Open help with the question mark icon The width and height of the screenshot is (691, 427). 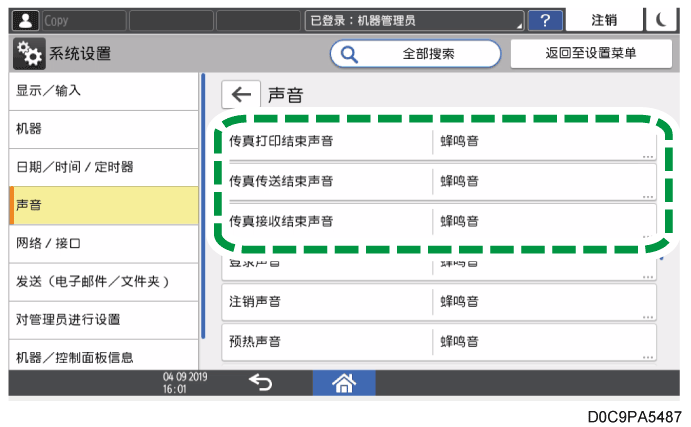coord(544,20)
